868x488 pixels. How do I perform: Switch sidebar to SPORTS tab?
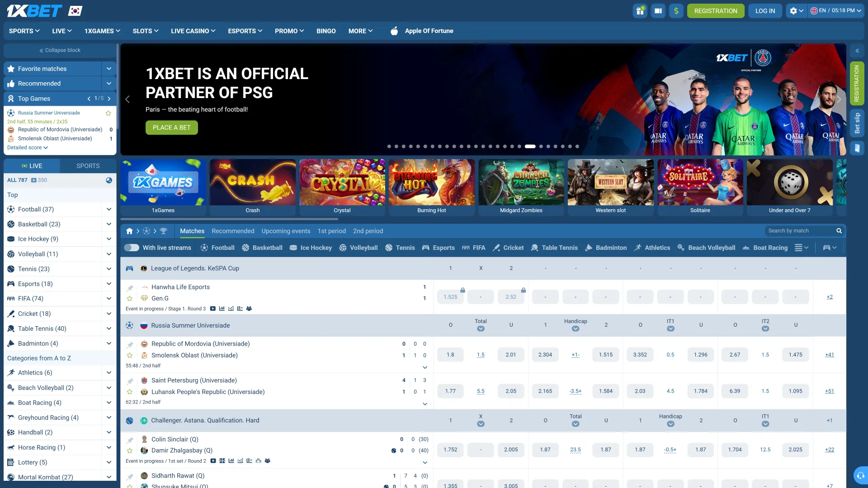[x=88, y=166]
